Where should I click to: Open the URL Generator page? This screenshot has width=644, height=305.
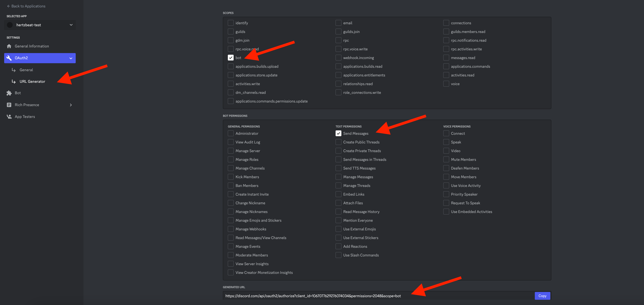pos(32,82)
